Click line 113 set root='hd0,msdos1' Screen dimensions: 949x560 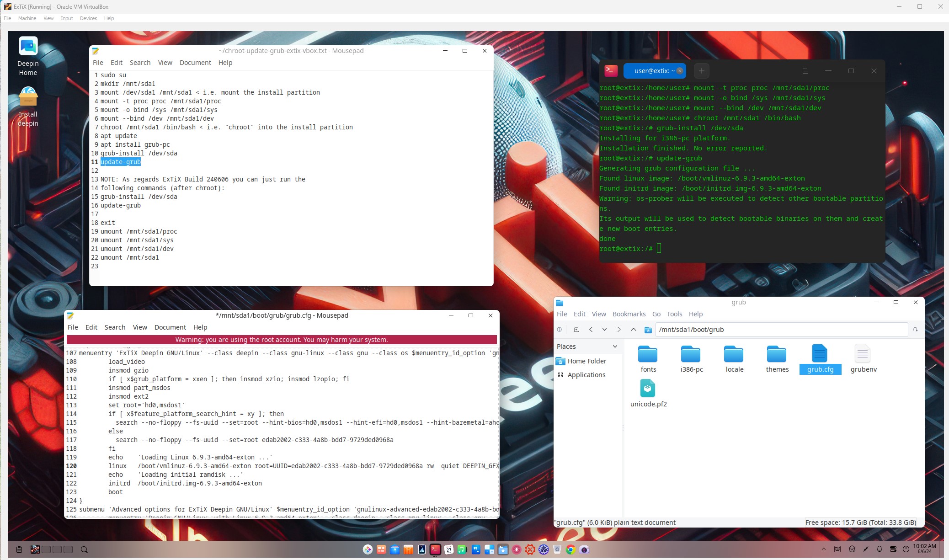(x=146, y=405)
